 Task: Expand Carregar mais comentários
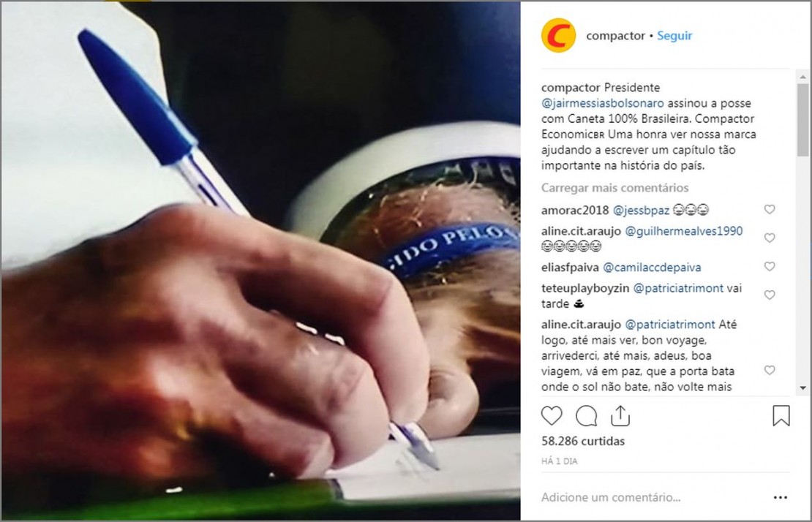(x=614, y=187)
